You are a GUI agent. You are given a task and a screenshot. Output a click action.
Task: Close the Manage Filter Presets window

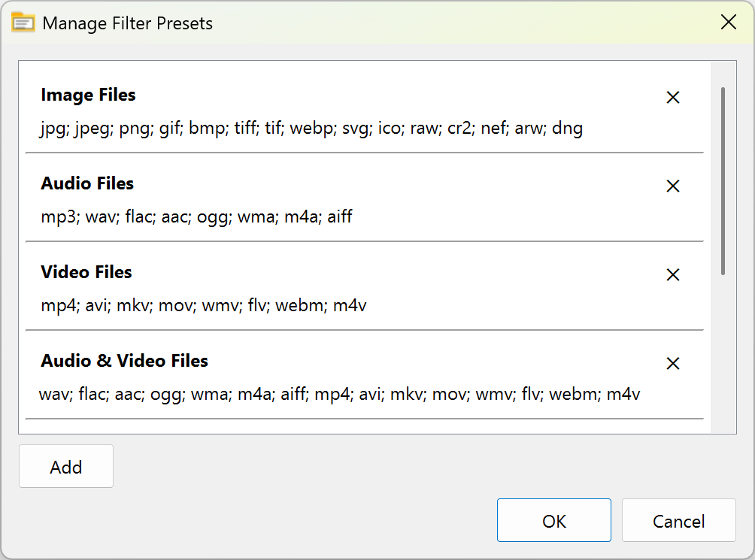[x=728, y=22]
